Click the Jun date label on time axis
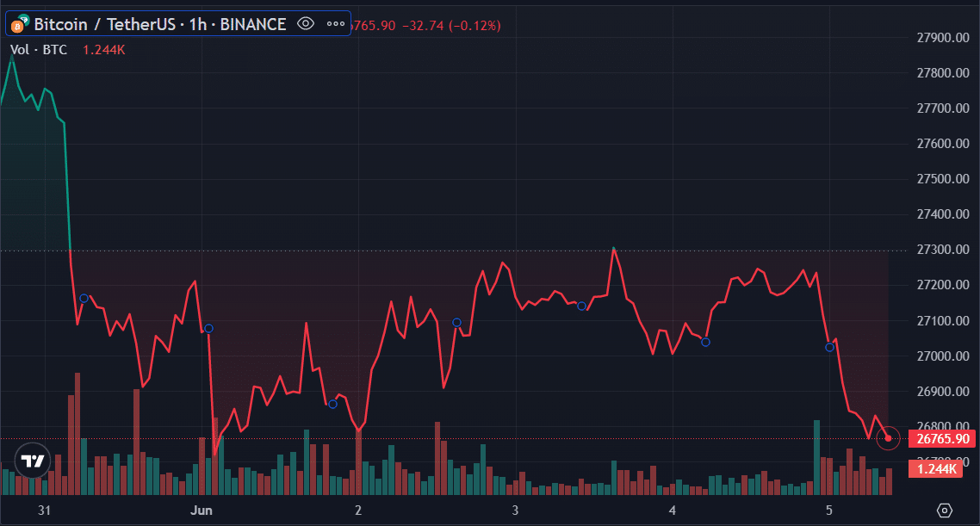Viewport: 980px width, 526px height. point(202,511)
